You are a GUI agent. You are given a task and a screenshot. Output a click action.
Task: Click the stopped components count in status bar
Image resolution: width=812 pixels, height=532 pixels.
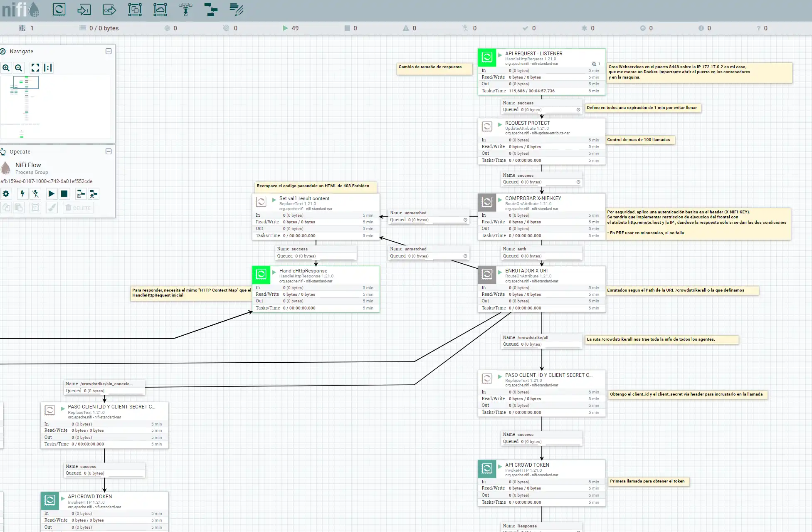[350, 28]
